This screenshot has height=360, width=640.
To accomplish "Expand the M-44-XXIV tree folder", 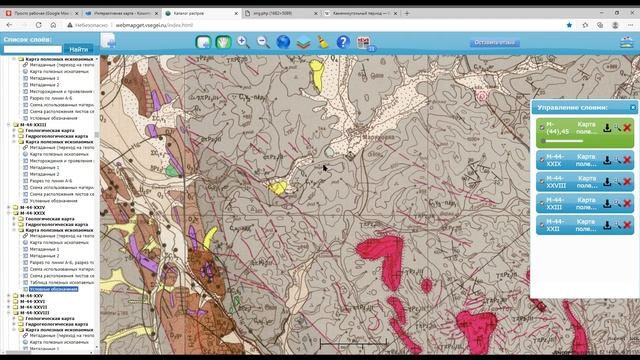I will (x=9, y=207).
